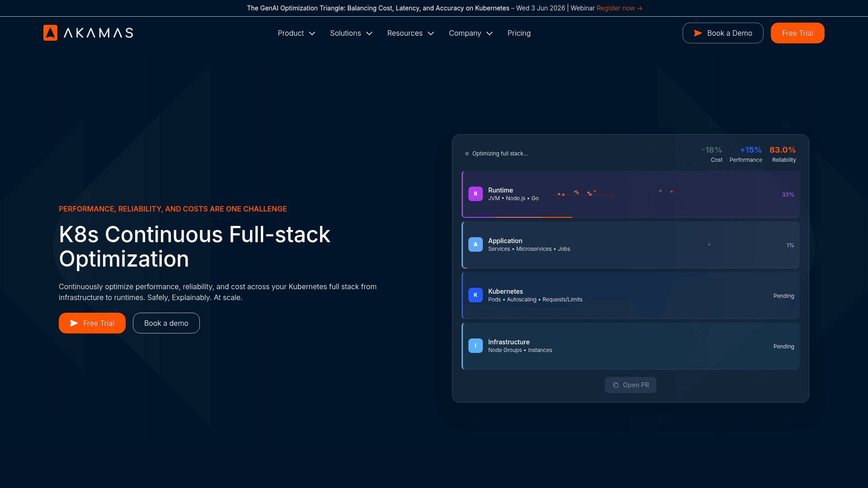Open the Product menu
Image resolution: width=868 pixels, height=488 pixels.
pyautogui.click(x=297, y=33)
